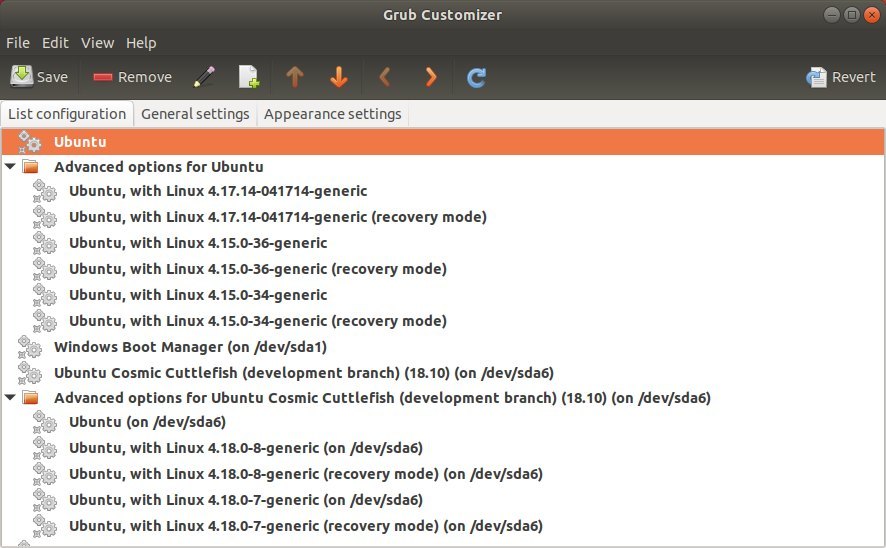The image size is (886, 548).
Task: Switch to Appearance settings tab
Action: tap(332, 114)
